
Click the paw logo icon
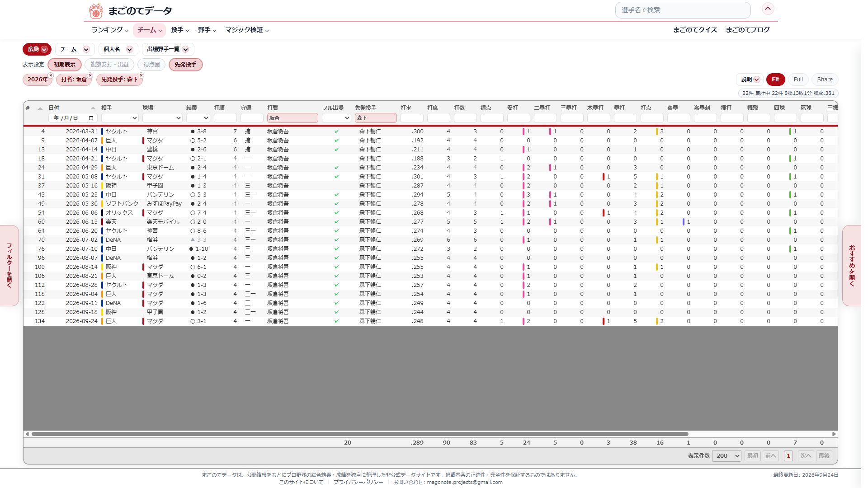click(96, 11)
